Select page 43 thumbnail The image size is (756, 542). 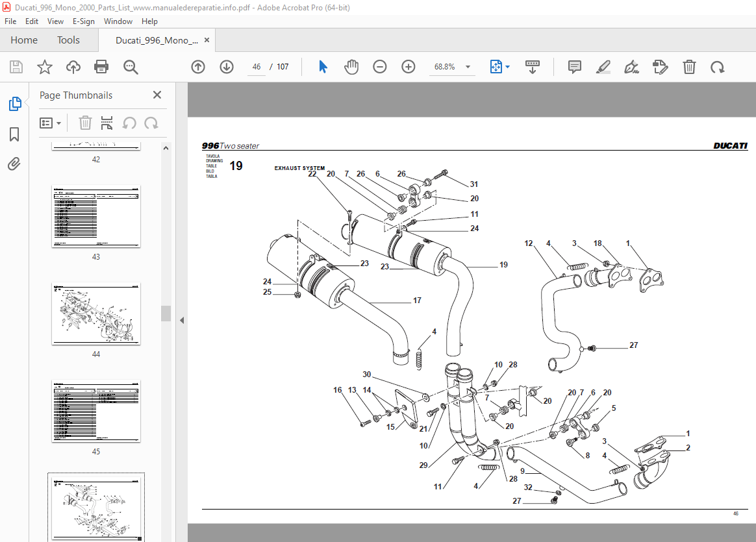96,216
